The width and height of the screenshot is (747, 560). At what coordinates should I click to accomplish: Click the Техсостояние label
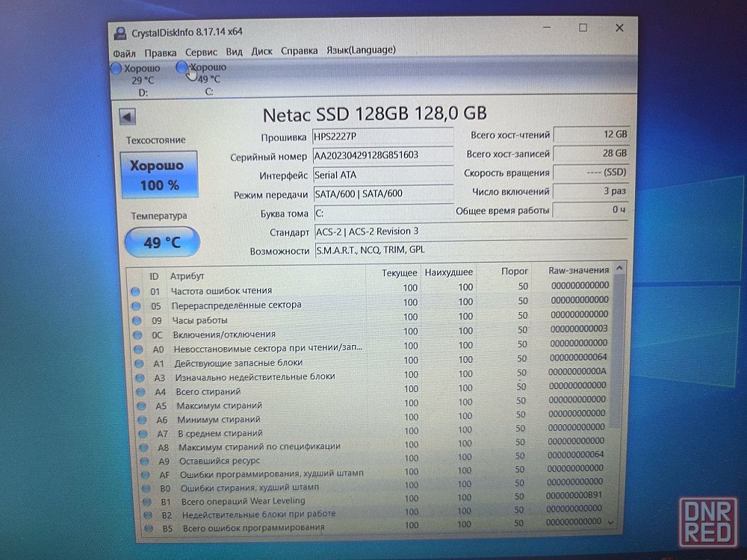[x=156, y=140]
